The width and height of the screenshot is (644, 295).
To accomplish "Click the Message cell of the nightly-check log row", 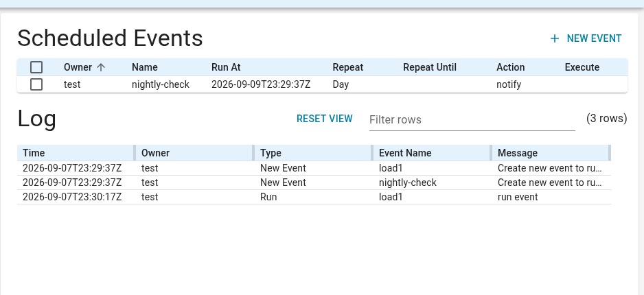I will (550, 182).
